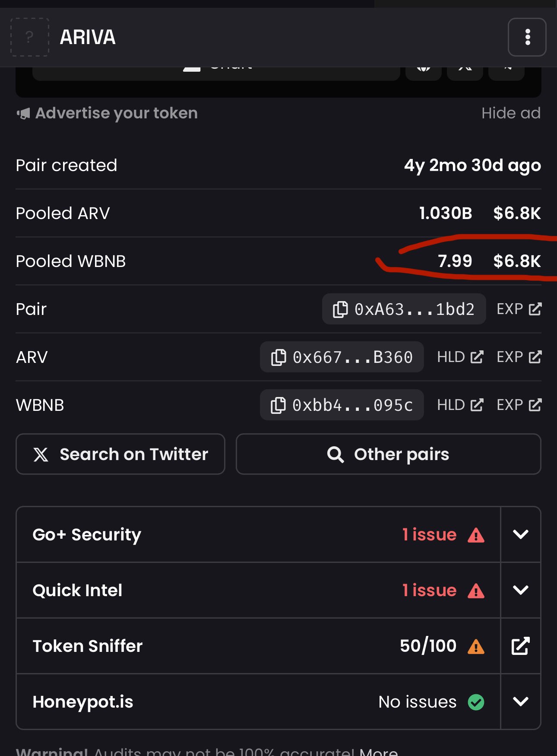This screenshot has height=756, width=557.
Task: Click the Other pairs button
Action: tap(388, 454)
